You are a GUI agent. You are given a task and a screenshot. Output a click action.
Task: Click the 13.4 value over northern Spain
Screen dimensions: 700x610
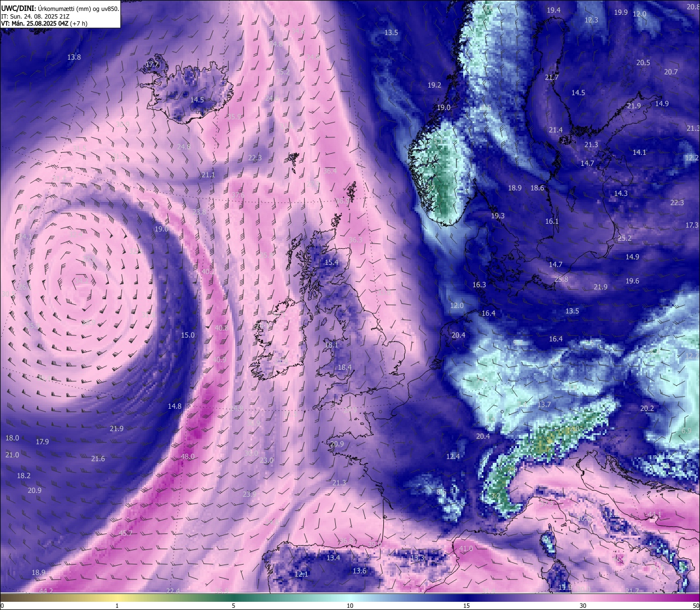point(333,557)
